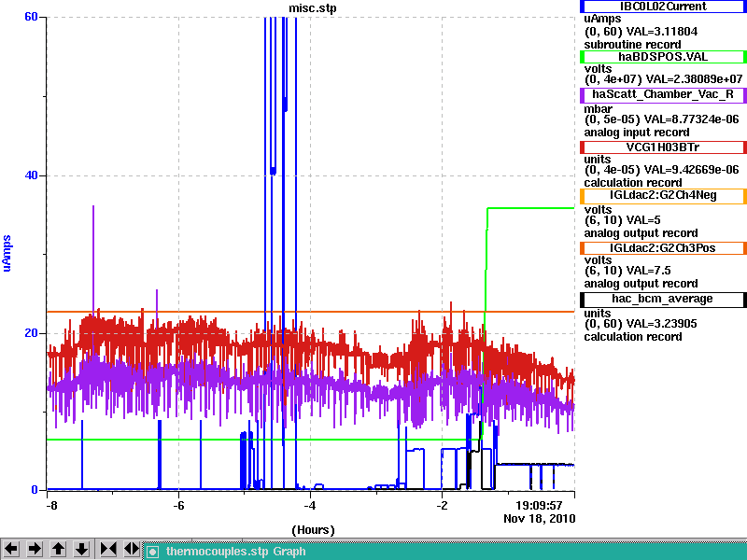747x560 pixels.
Task: Select the haBDSPOS.VAL legend button
Action: click(663, 57)
